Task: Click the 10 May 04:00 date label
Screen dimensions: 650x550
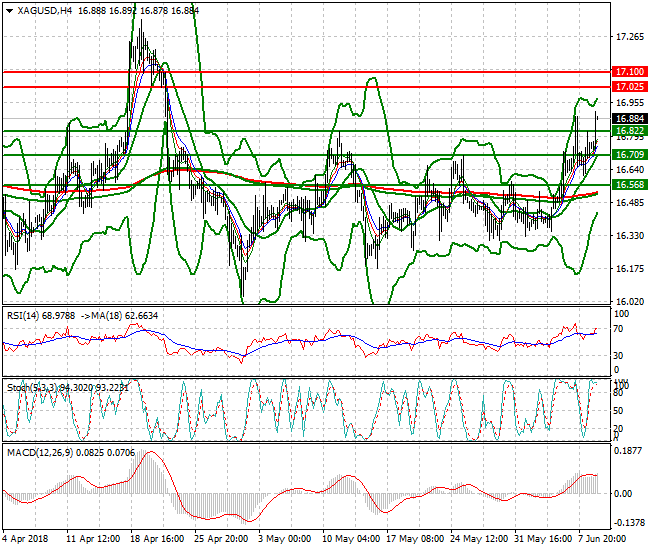Action: (351, 539)
